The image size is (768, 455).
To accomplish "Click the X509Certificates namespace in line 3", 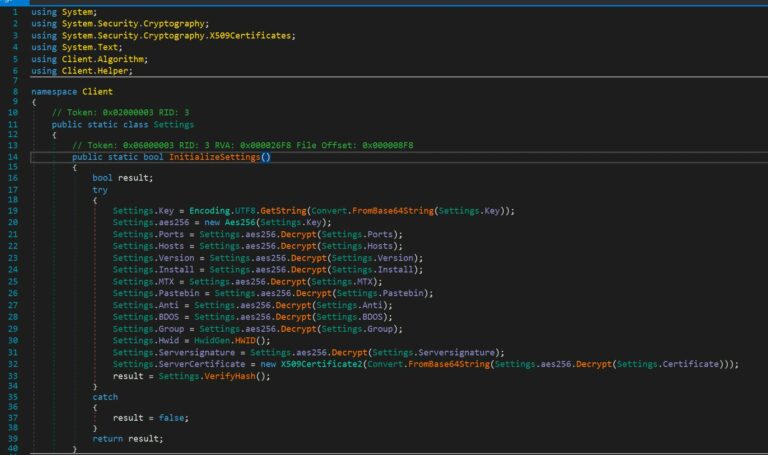I will [250, 36].
